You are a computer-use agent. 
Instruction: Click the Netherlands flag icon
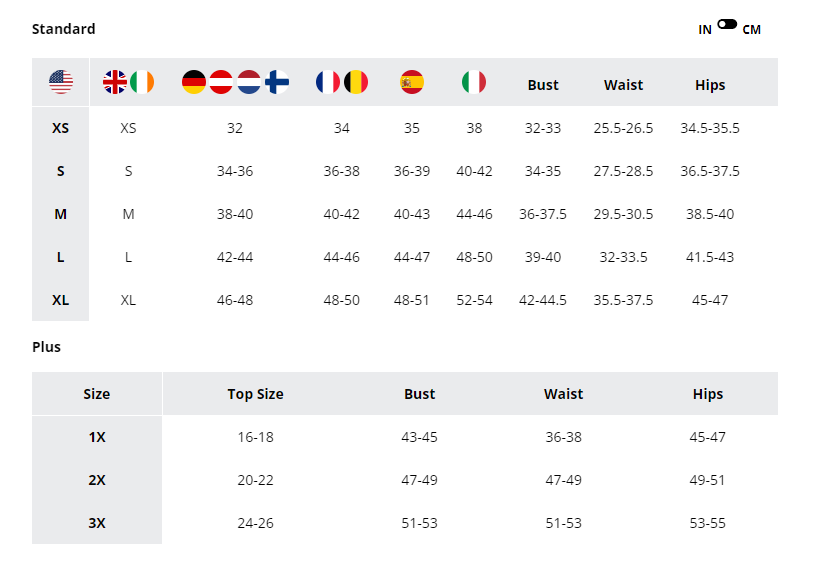tap(249, 82)
